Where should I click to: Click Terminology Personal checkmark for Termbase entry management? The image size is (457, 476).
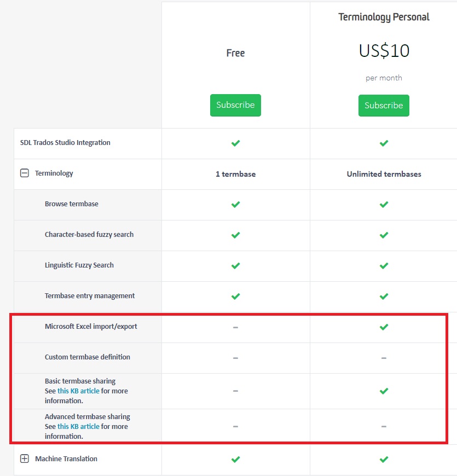tap(384, 297)
